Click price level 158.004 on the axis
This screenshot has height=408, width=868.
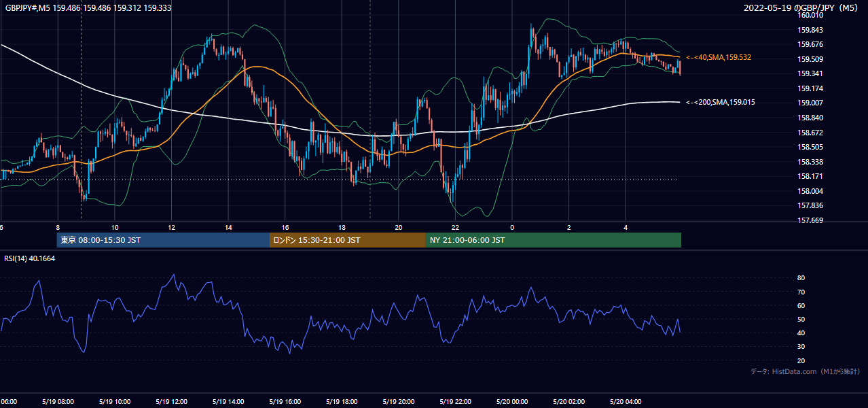coord(811,192)
